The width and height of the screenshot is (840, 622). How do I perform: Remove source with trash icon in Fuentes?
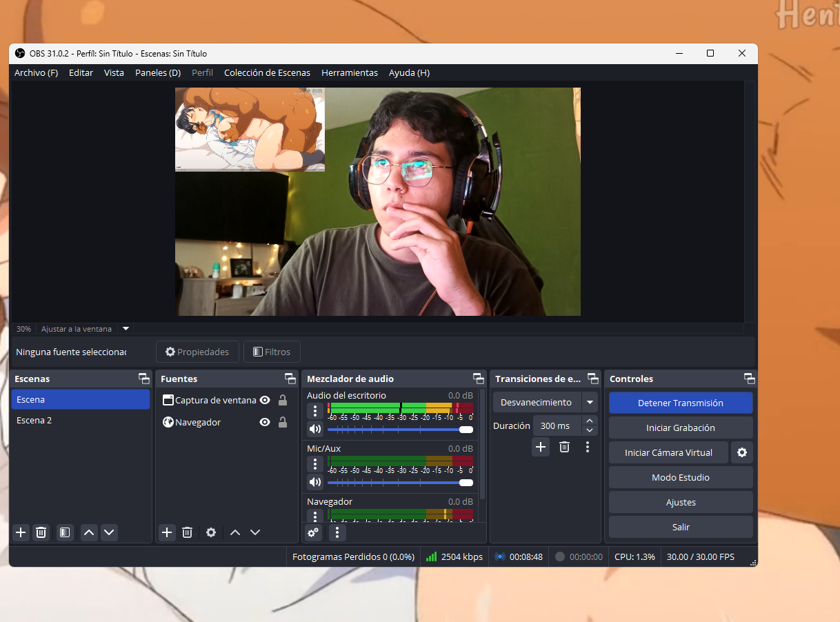(x=187, y=532)
